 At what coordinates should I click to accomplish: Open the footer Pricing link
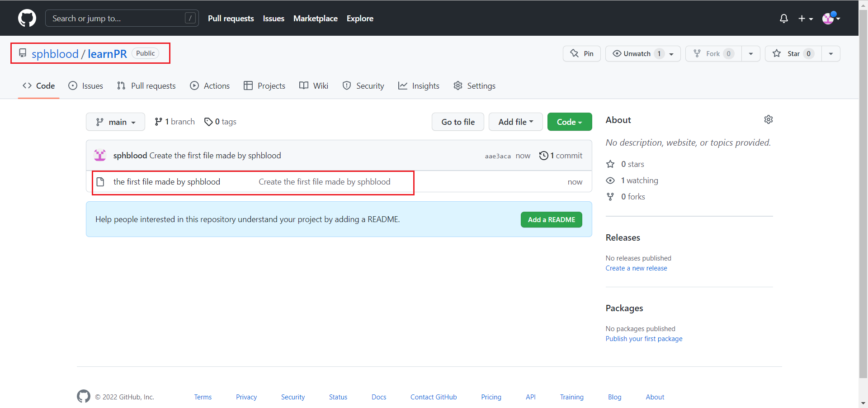click(491, 397)
